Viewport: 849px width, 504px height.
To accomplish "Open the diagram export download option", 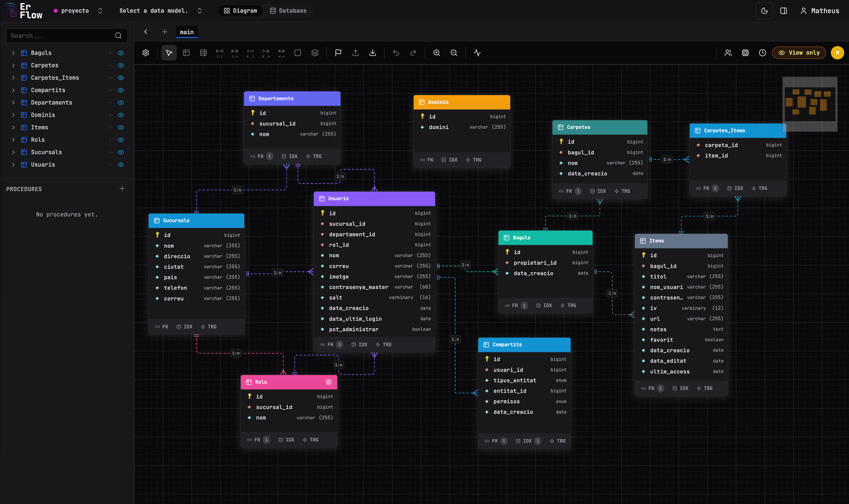I will point(372,53).
